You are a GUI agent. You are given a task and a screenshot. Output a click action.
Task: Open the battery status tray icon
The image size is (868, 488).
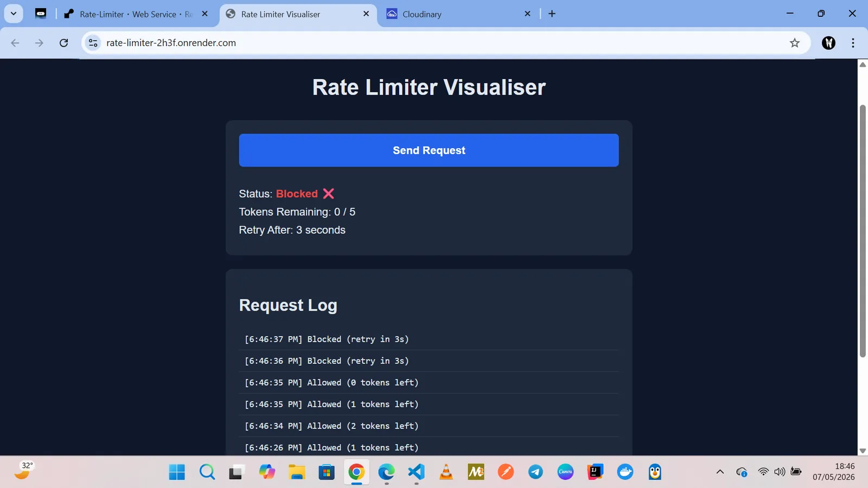[796, 472]
